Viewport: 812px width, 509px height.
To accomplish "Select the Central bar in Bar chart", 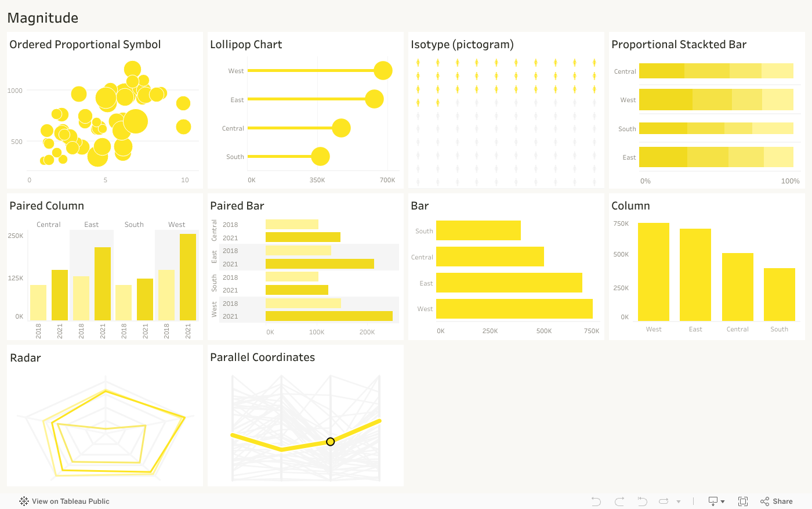I will (490, 257).
